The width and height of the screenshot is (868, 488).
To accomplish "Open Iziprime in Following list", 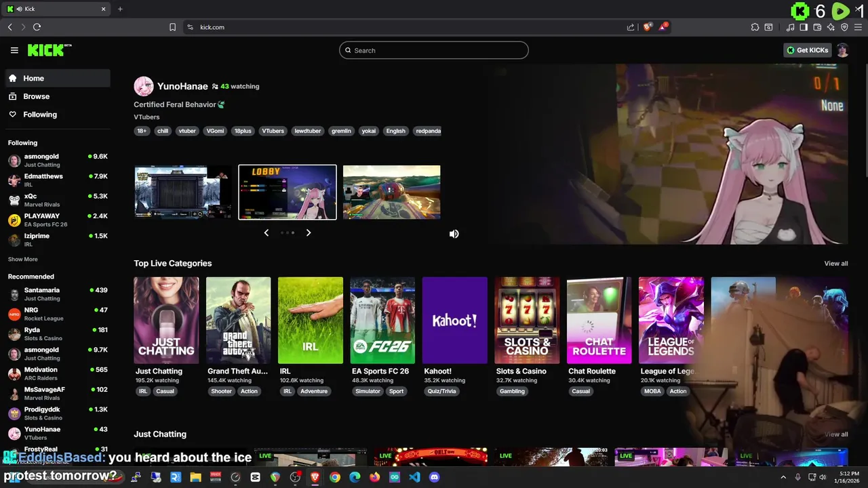I will click(58, 239).
